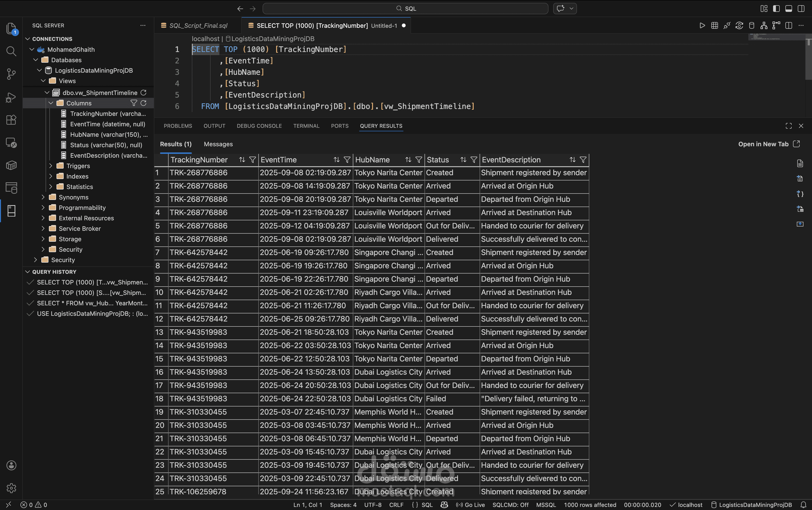Open Source Control view icon
812x510 pixels.
pos(11,74)
